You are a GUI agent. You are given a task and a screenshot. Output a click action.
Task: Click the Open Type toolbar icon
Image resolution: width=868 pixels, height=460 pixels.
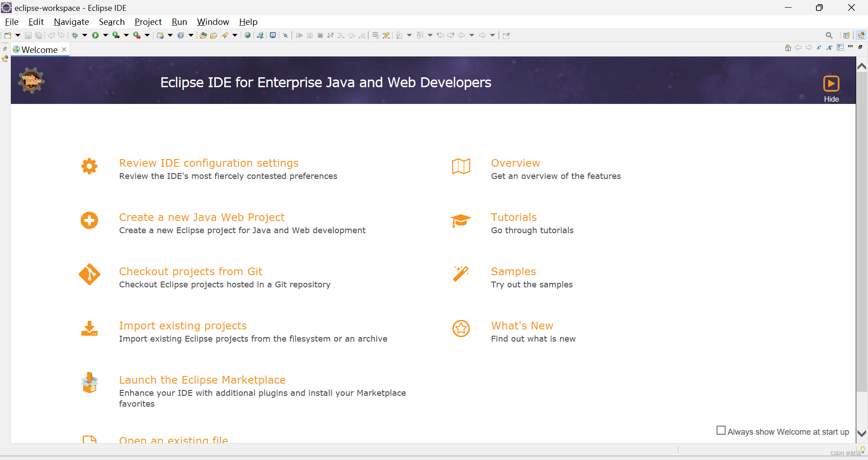(203, 35)
